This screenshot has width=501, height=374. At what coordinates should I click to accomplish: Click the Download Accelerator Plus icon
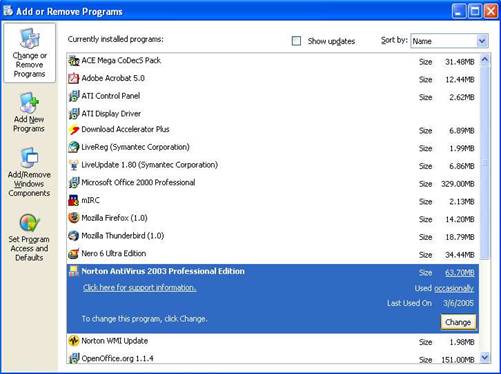(x=73, y=129)
